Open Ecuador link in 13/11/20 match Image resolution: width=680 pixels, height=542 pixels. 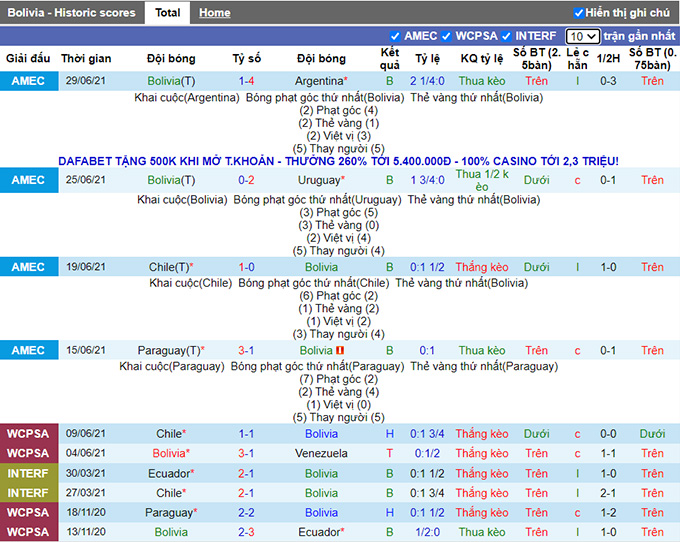coord(319,532)
